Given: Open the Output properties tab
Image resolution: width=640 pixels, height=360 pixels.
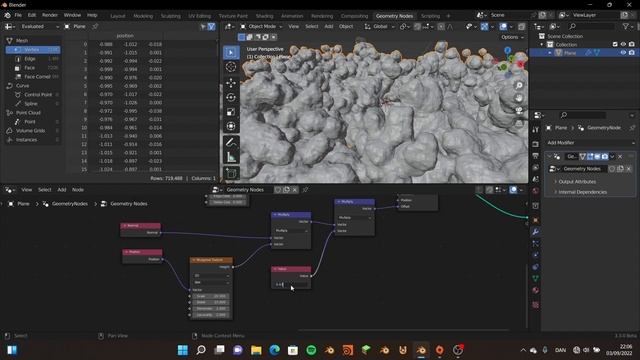Looking at the screenshot, I should (x=536, y=156).
